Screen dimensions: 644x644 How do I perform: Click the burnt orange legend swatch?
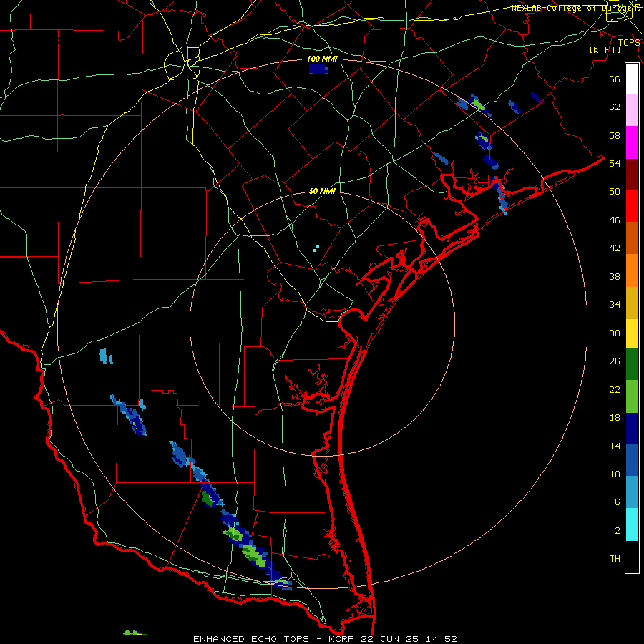pyautogui.click(x=632, y=238)
